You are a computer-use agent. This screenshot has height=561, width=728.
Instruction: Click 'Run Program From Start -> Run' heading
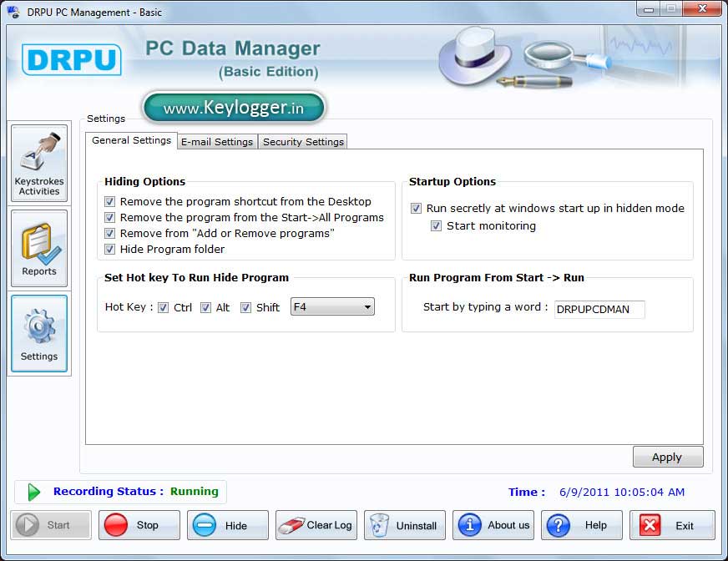tap(496, 278)
